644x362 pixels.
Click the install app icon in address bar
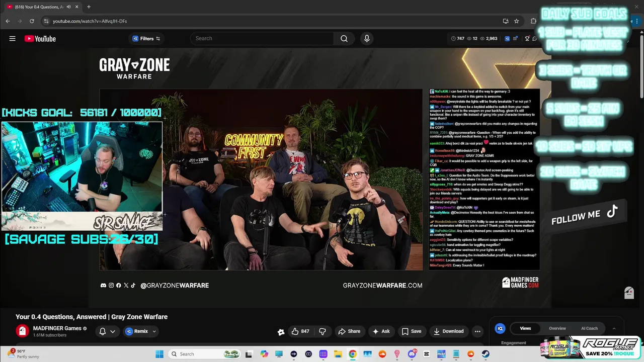pos(505,21)
